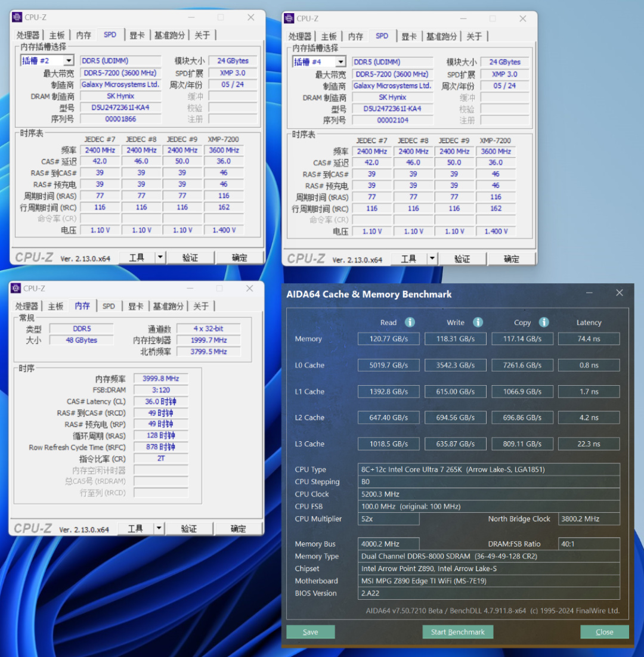Minimize slot #4 CPU-Z window
This screenshot has height=657, width=644.
pos(463,18)
